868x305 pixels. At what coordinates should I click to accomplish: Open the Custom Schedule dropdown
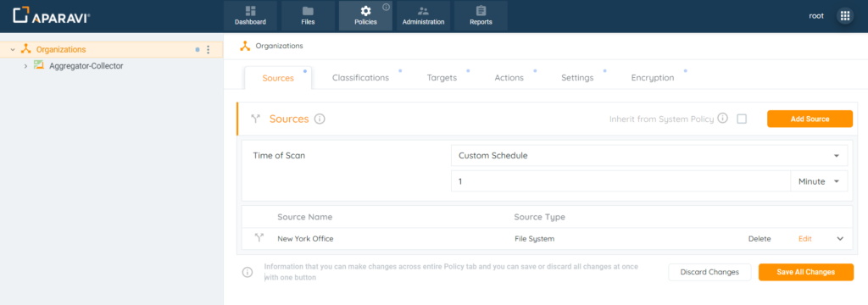(x=649, y=156)
